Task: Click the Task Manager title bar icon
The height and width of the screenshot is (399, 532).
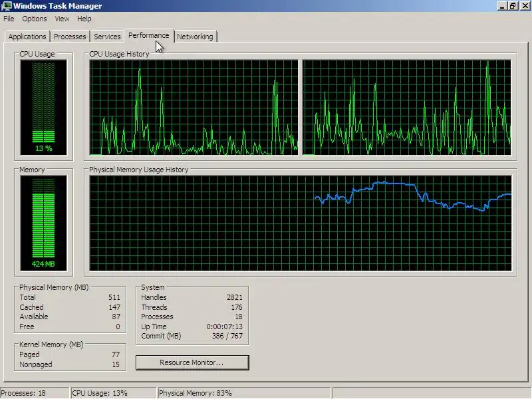Action: [x=6, y=6]
